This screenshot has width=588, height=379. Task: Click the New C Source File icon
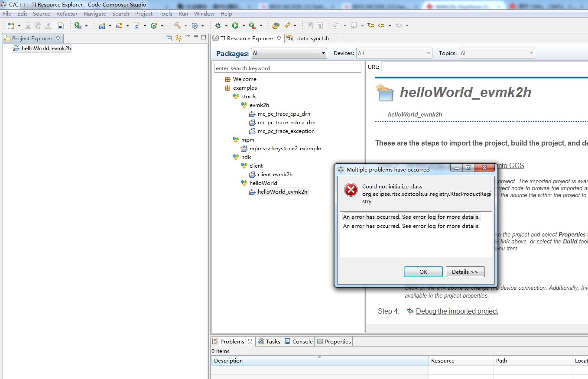pyautogui.click(x=136, y=26)
